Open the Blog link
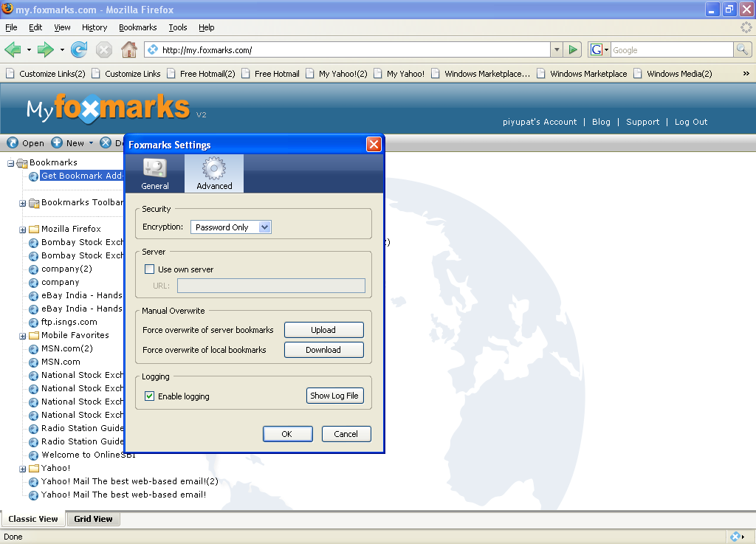This screenshot has height=544, width=756. pyautogui.click(x=601, y=122)
